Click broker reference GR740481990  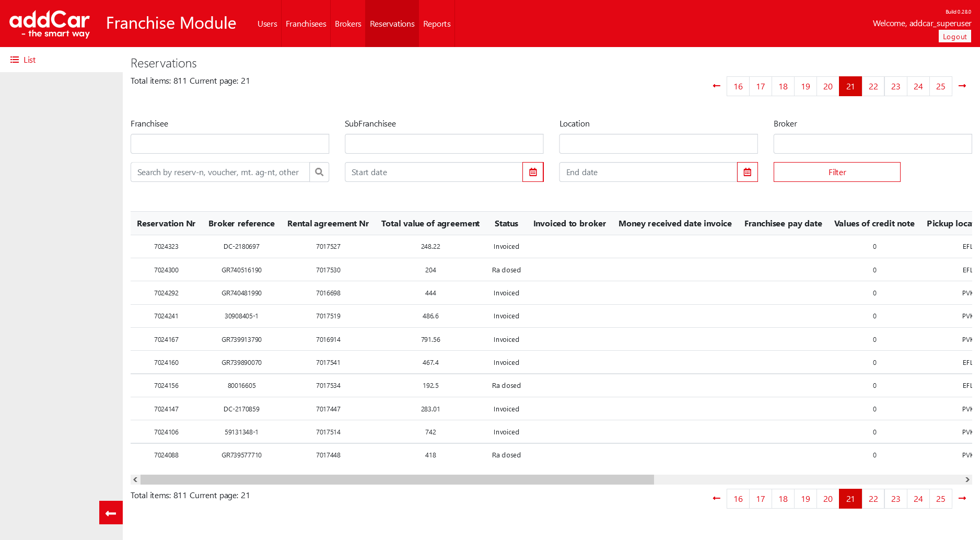click(x=241, y=293)
